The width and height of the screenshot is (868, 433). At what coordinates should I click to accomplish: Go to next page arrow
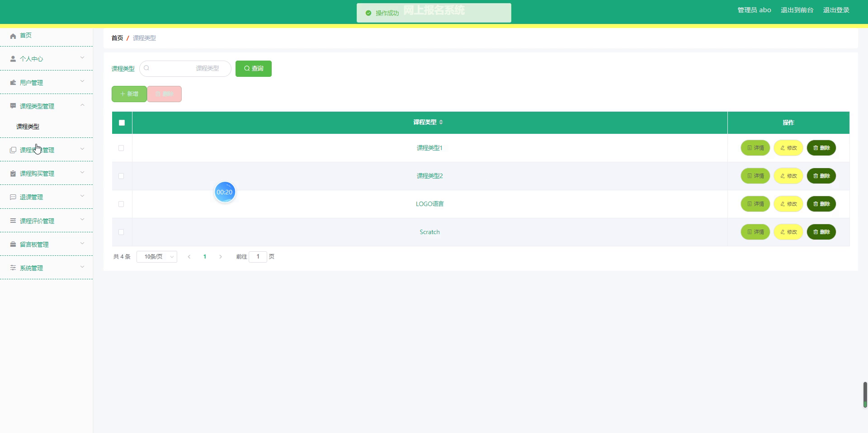pos(221,257)
